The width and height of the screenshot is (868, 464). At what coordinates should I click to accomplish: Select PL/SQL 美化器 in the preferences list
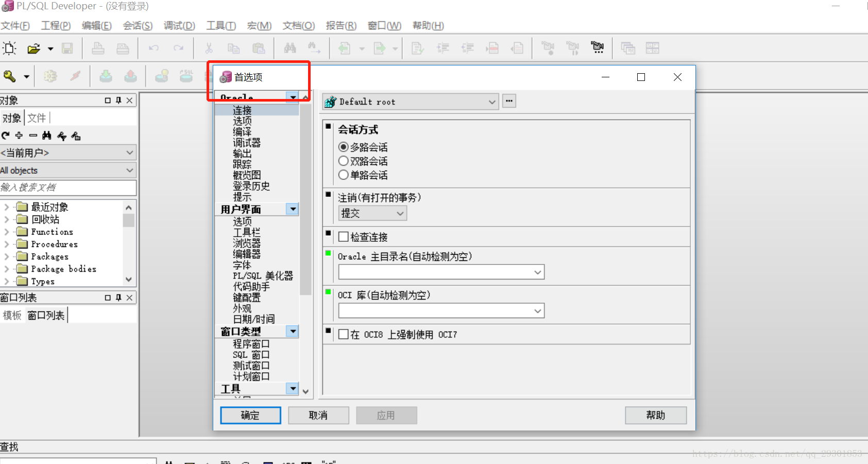click(x=263, y=276)
